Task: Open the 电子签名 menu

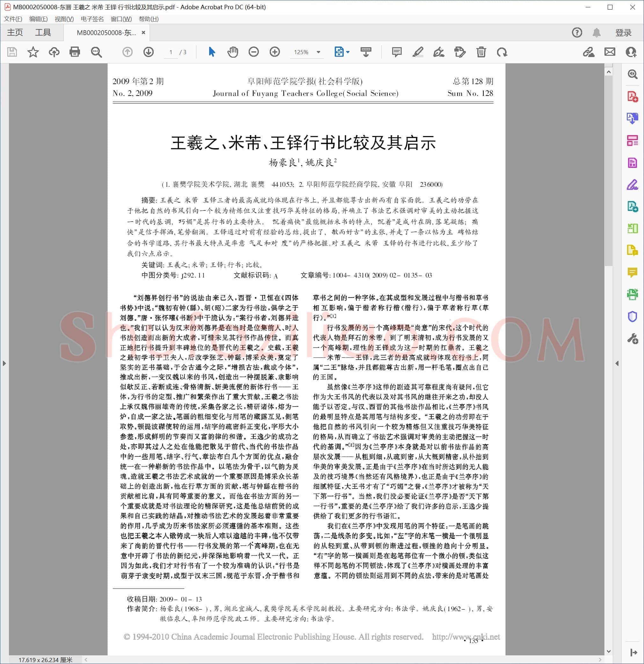Action: 92,19
